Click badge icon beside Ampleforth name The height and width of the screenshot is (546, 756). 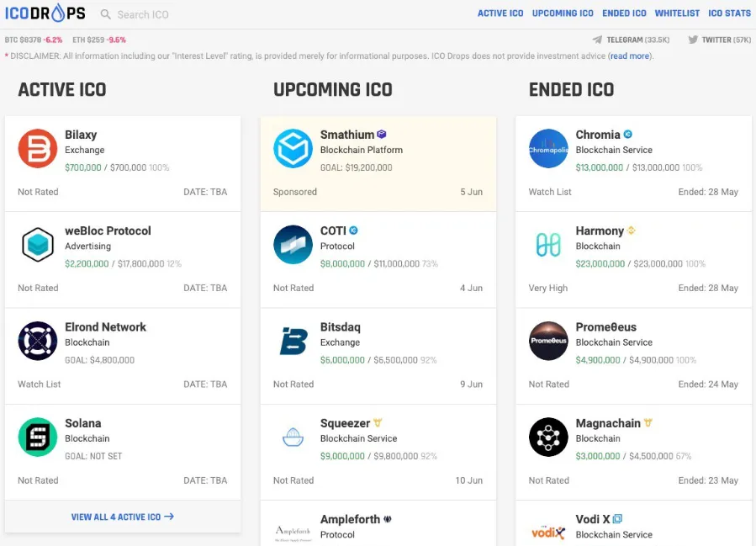click(x=388, y=519)
